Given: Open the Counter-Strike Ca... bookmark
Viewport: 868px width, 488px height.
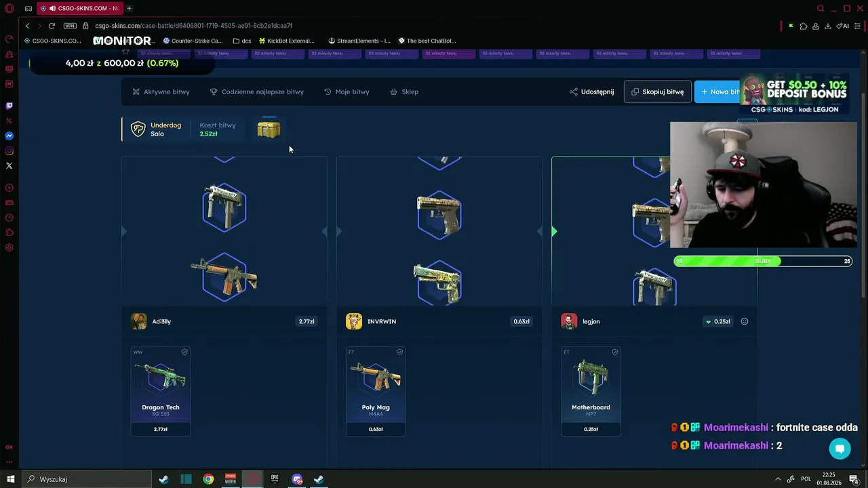Looking at the screenshot, I should (193, 41).
